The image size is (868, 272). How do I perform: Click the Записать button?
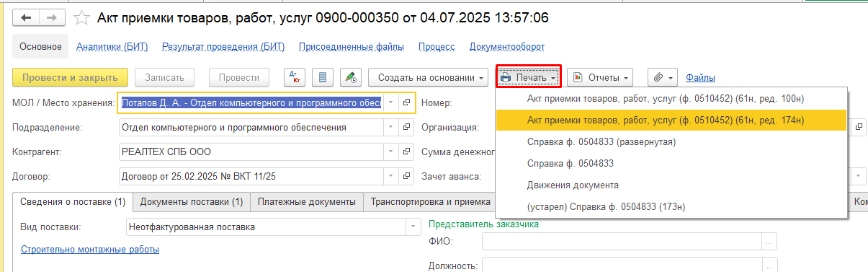pyautogui.click(x=165, y=77)
